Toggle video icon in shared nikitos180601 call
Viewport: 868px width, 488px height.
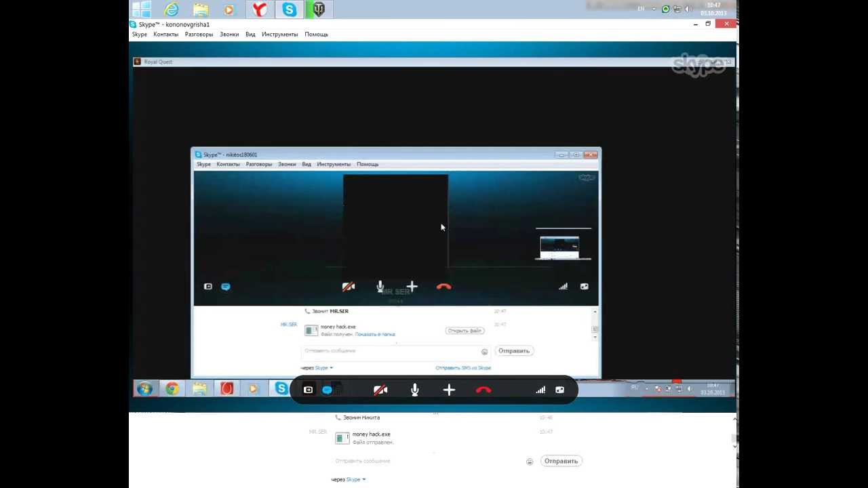[349, 287]
